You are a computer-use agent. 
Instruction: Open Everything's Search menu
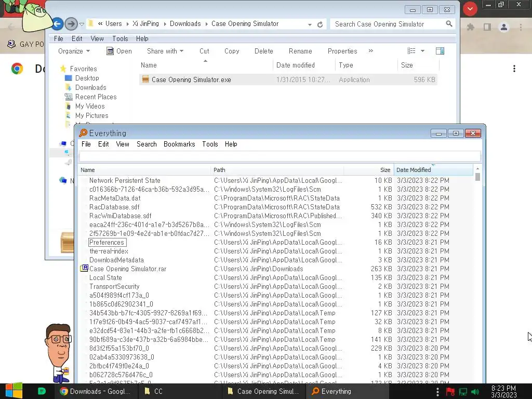click(147, 144)
